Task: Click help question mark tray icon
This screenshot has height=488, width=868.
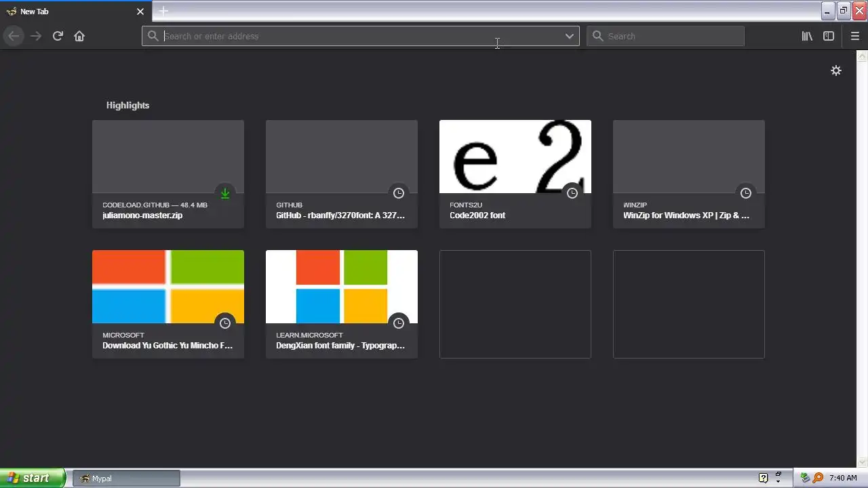Action: [x=763, y=478]
